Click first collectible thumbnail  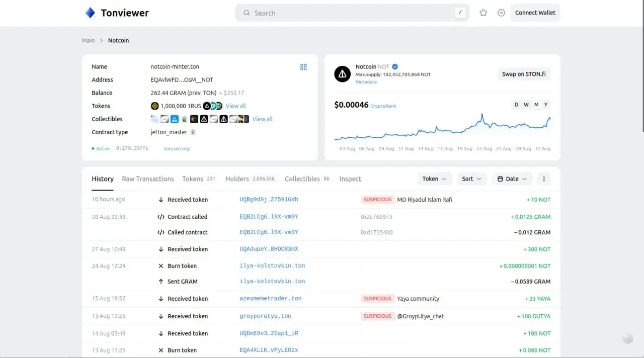(154, 119)
